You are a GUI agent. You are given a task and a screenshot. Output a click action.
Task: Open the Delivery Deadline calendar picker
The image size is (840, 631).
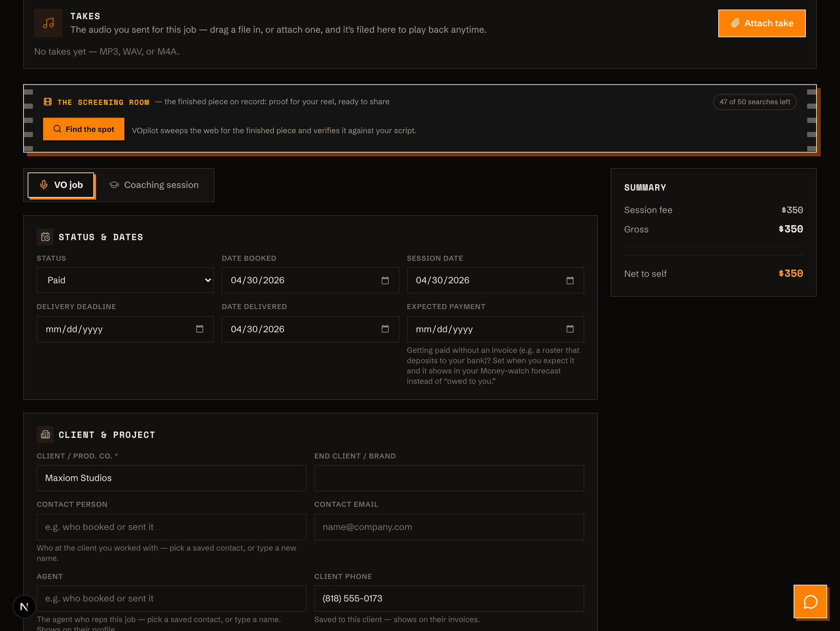199,329
